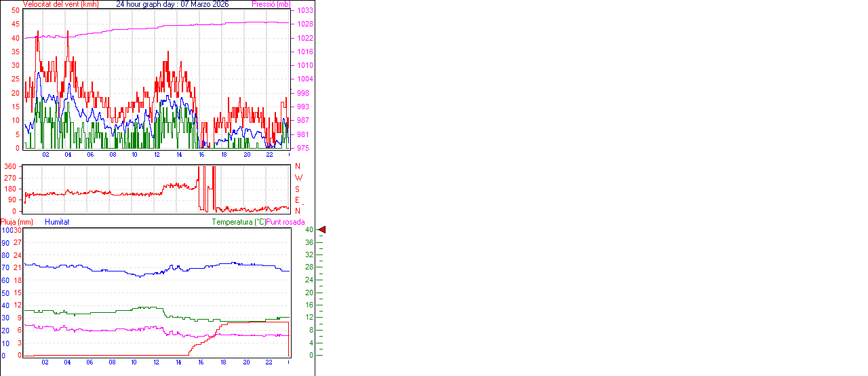This screenshot has height=376, width=868.
Task: Click the 998 pressure axis value
Action: coord(302,93)
